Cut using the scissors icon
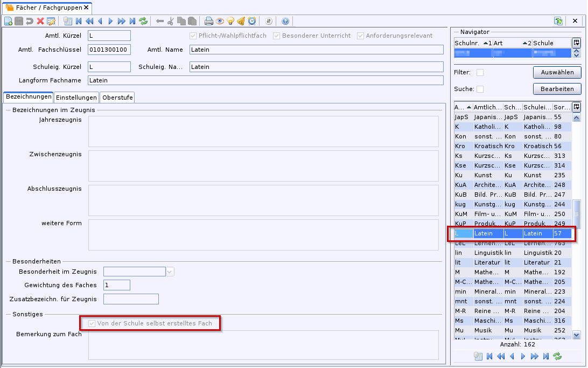 [171, 21]
